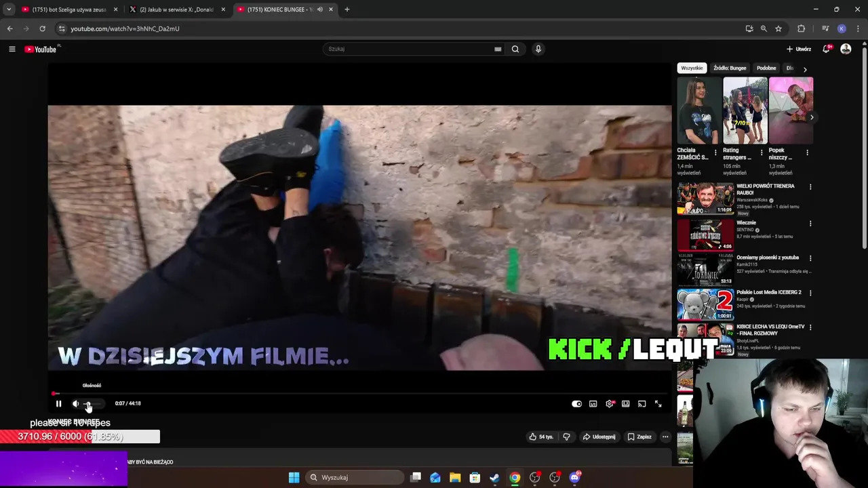Open options for 'Oceniamy piosenki z youtuba'
Screen dimensions: 868x488
(810, 258)
